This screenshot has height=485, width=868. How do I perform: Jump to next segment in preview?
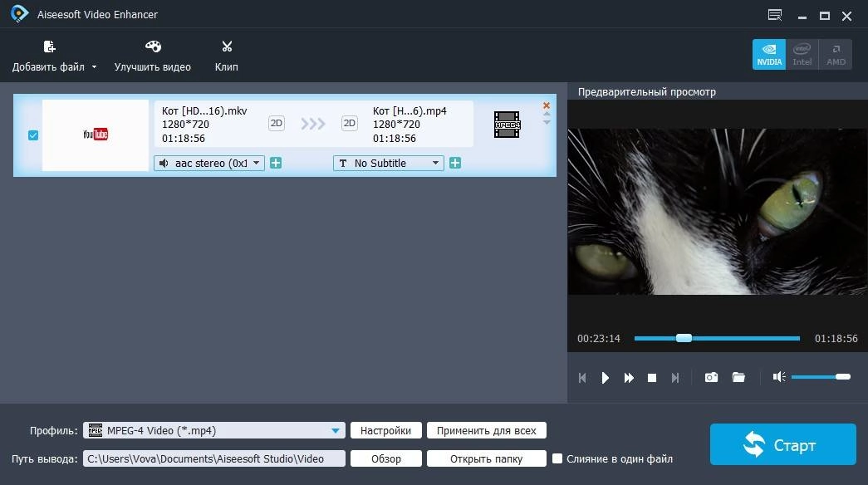pyautogui.click(x=675, y=378)
